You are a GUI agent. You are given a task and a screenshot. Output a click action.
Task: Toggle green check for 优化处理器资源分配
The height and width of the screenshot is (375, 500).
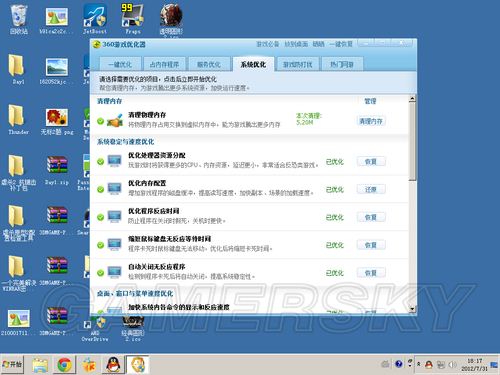tap(100, 162)
